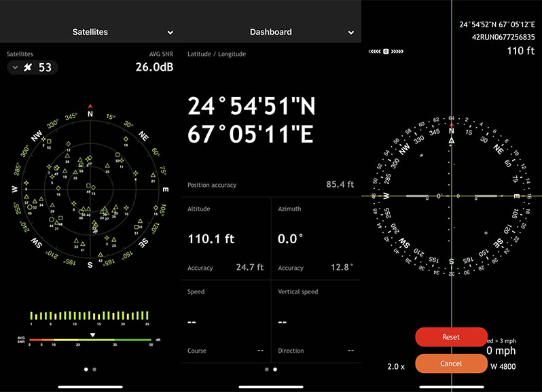542x392 pixels.
Task: Click the red north arrow on sky plot
Action: tap(90, 106)
